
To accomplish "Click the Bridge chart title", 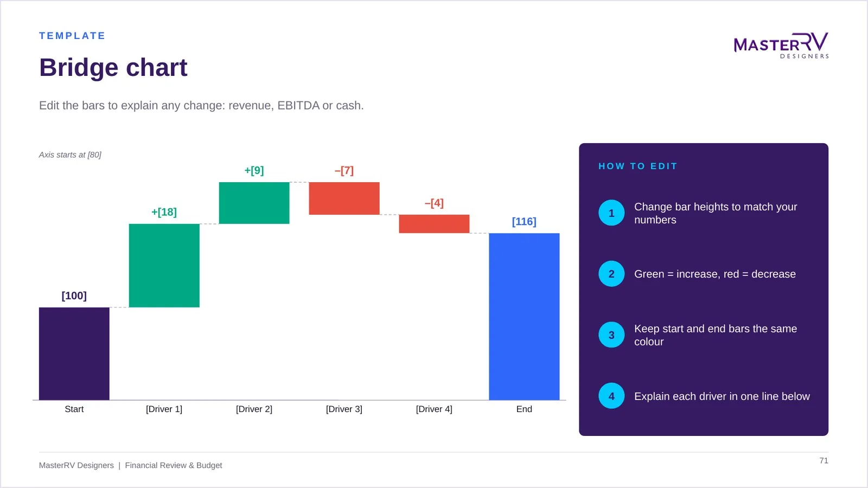I will coord(113,68).
